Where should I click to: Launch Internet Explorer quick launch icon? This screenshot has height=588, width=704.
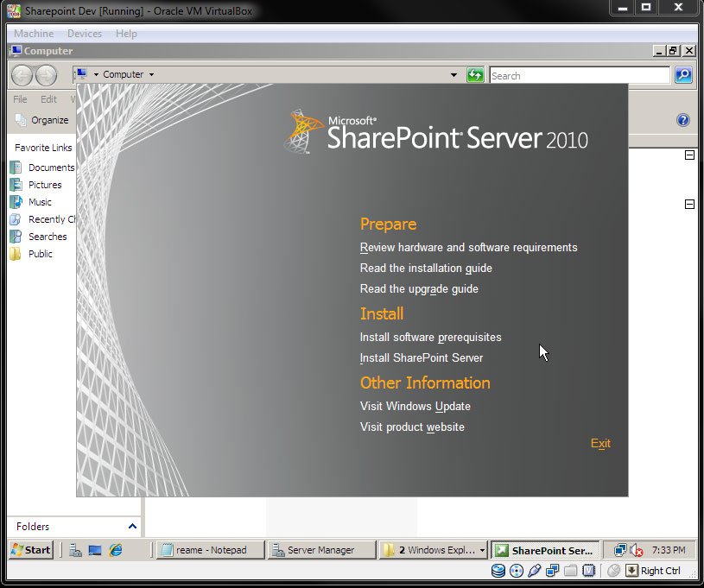116,550
